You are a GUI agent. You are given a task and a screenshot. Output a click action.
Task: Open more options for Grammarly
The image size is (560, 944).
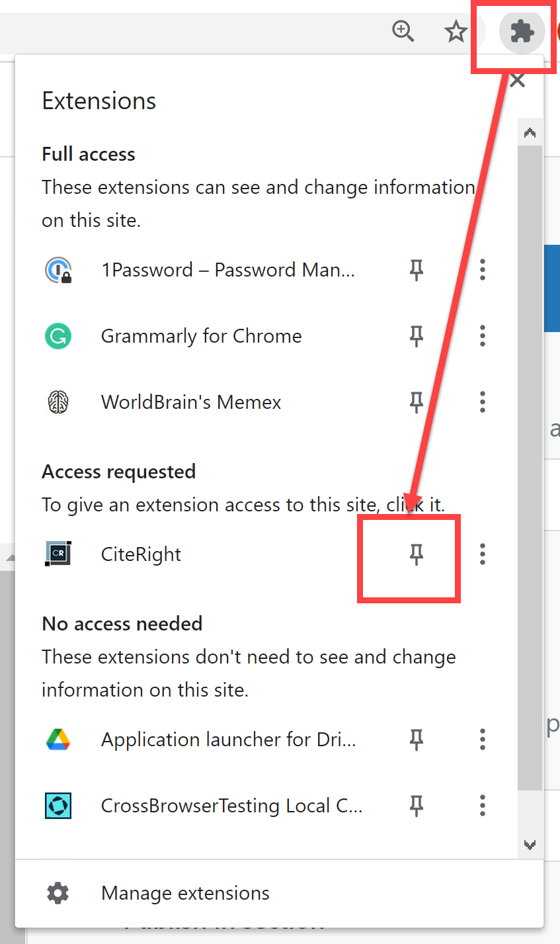pyautogui.click(x=483, y=336)
